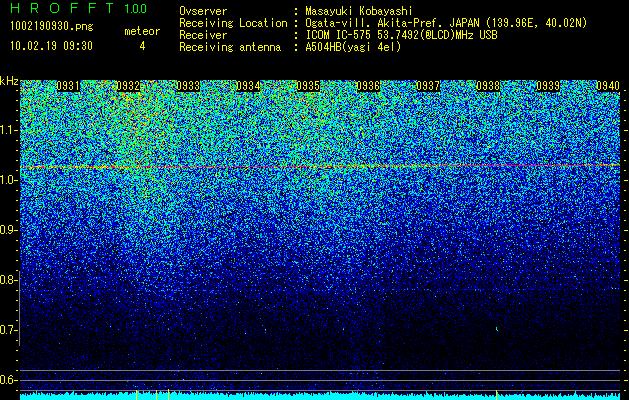Screen dimensions: 629x400
Task: Click the 0934 time marker
Action: (x=248, y=86)
